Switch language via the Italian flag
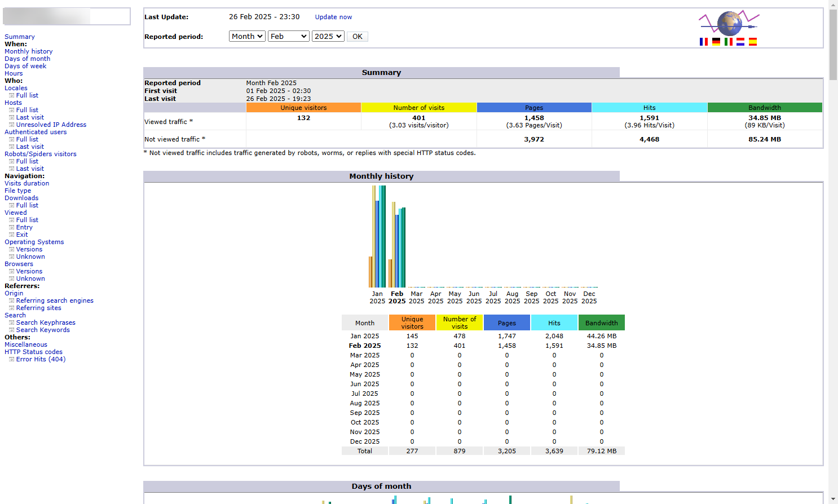Viewport: 838px width, 504px height. click(x=728, y=42)
